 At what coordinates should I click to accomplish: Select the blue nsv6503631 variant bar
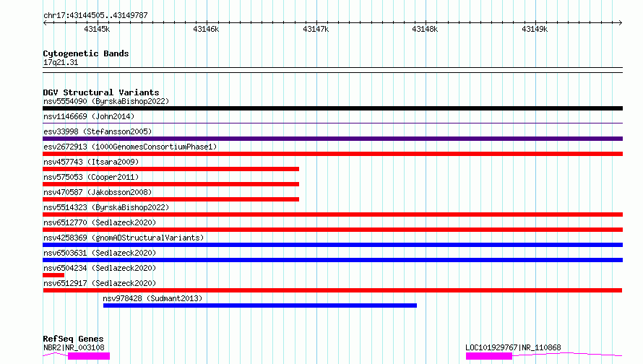[332, 260]
